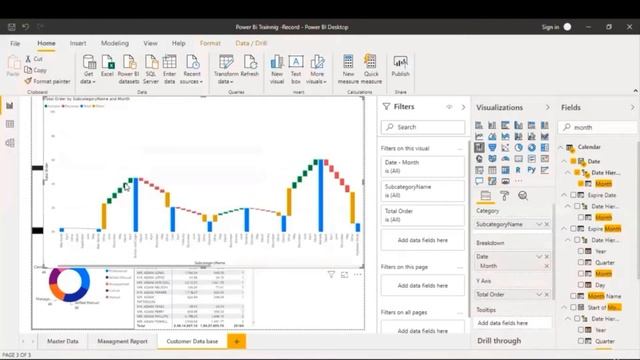
Task: Select the Q&A visual
Action: [479, 180]
